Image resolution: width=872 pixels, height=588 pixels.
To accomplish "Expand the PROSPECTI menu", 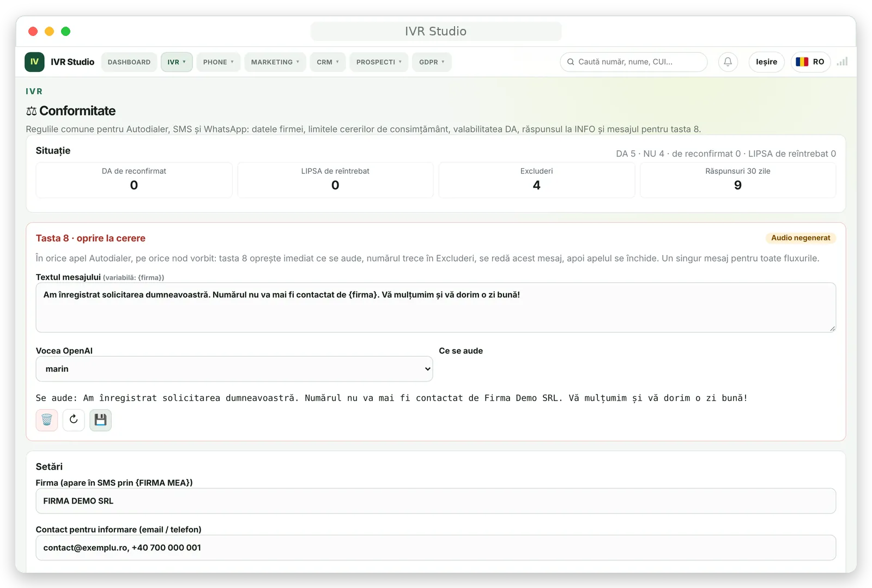I will click(379, 62).
